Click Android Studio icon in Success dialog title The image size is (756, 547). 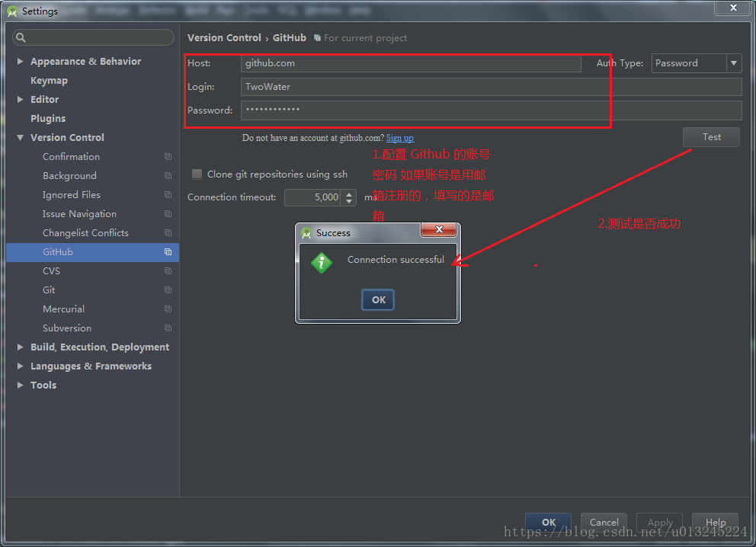click(306, 233)
